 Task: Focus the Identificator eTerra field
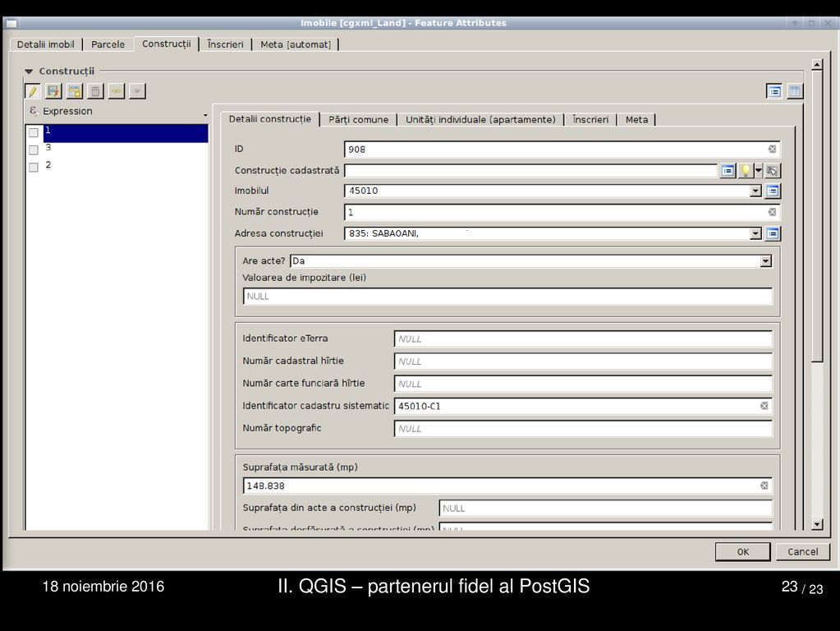583,339
